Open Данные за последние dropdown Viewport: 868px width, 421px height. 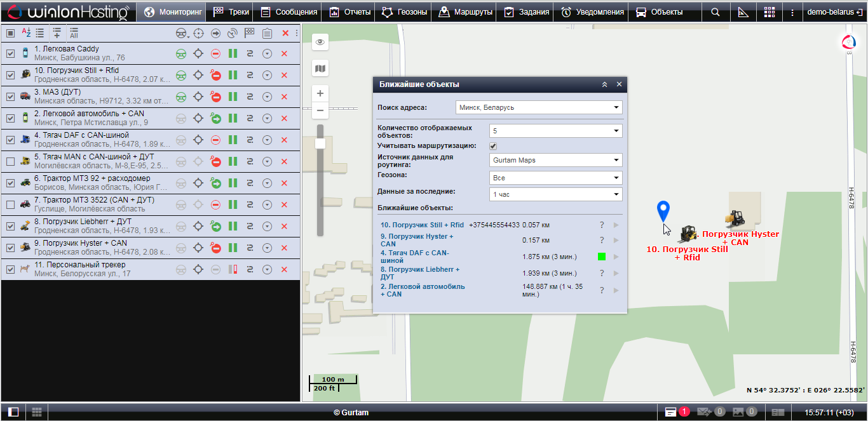pos(555,194)
